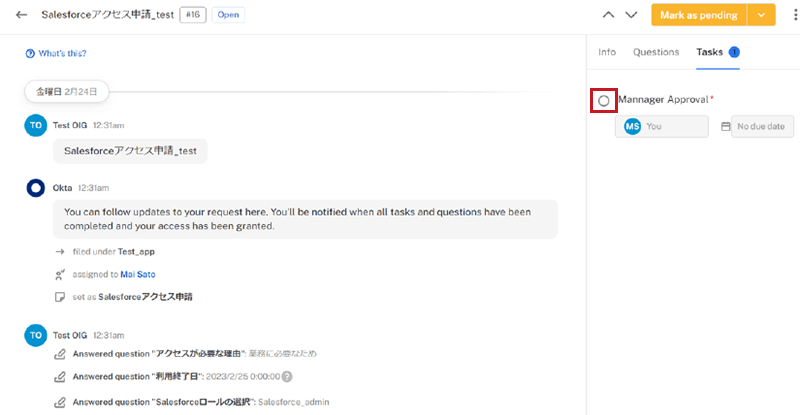Open the What's this? link
This screenshot has width=800, height=415.
click(x=62, y=53)
